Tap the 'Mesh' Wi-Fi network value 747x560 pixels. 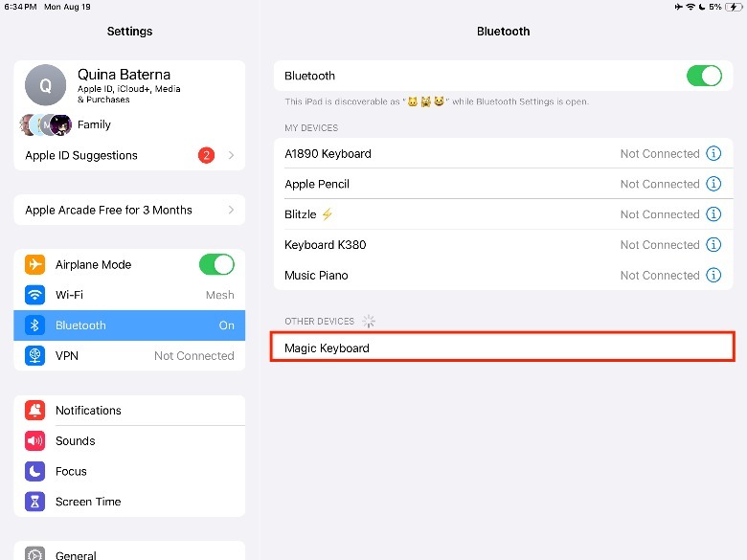click(x=219, y=295)
